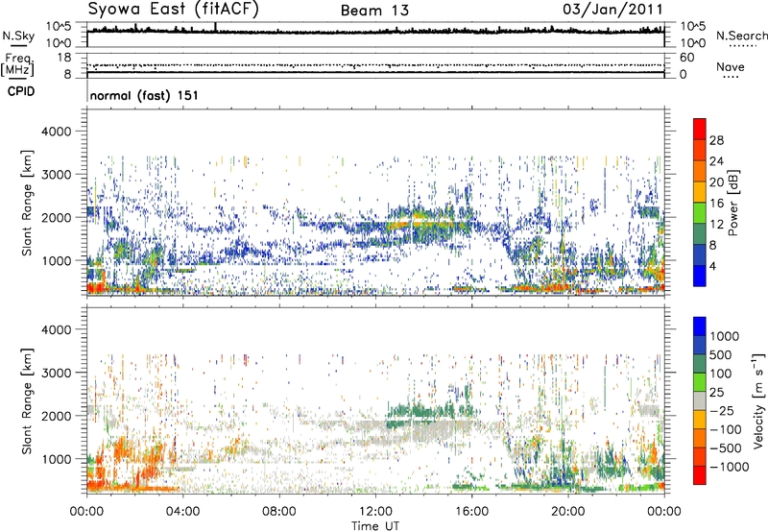This screenshot has width=768, height=532.
Task: Select the 'Nave' legend label
Action: click(x=730, y=66)
